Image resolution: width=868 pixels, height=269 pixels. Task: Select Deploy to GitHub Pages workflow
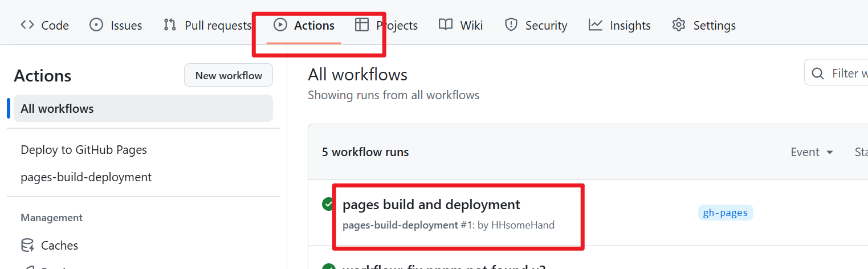pos(84,150)
